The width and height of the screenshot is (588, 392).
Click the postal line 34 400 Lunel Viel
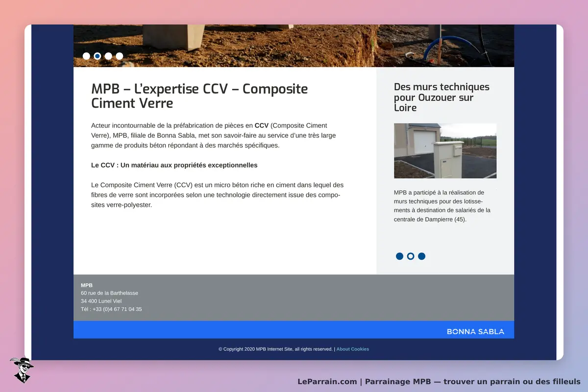tap(101, 301)
